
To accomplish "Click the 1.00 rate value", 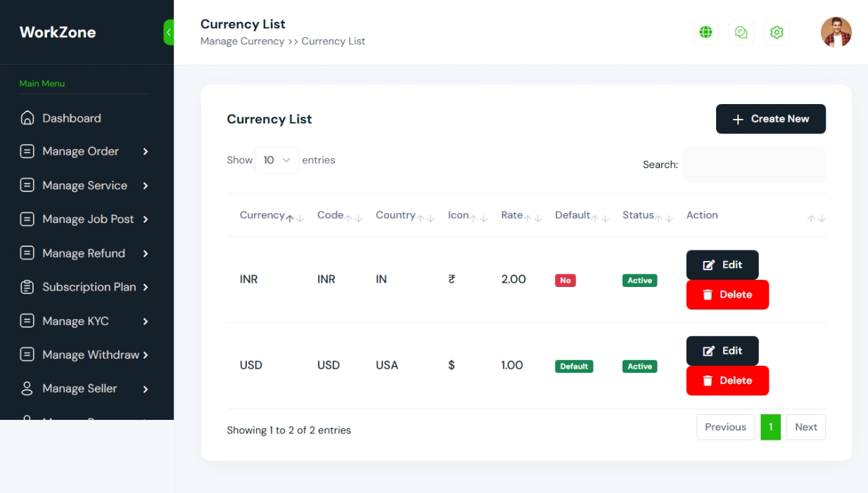I will pos(512,365).
